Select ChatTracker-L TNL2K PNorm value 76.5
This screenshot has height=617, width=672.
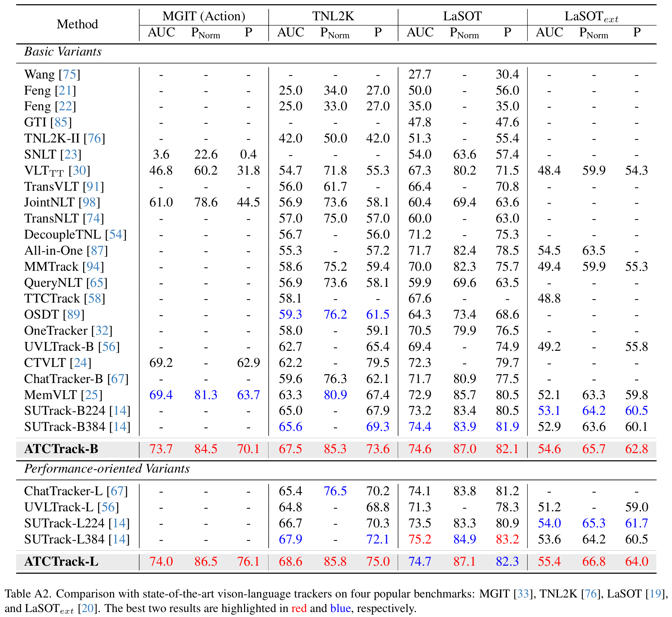pyautogui.click(x=335, y=491)
